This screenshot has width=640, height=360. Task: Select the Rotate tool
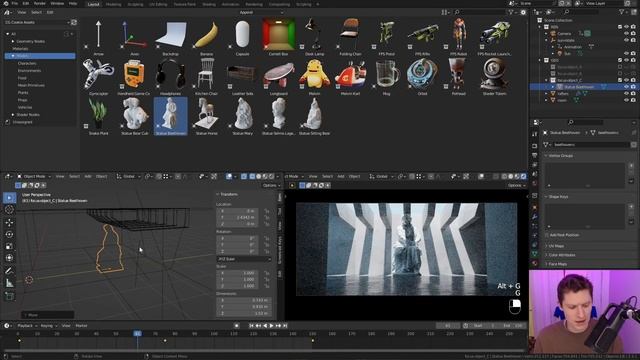pos(9,234)
